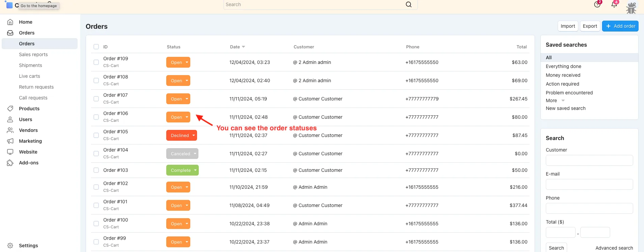Open the Advanced search link
The height and width of the screenshot is (252, 644).
[614, 248]
